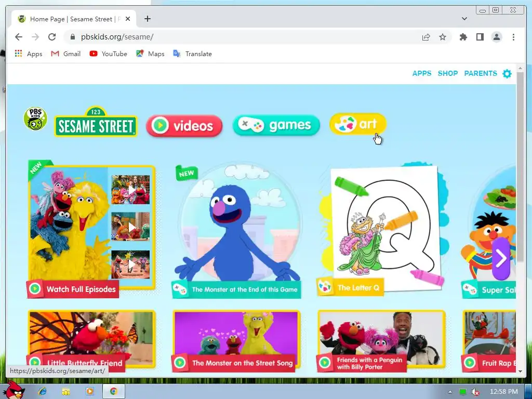This screenshot has width=532, height=399.
Task: Open the Extensions puzzle icon
Action: pyautogui.click(x=463, y=37)
